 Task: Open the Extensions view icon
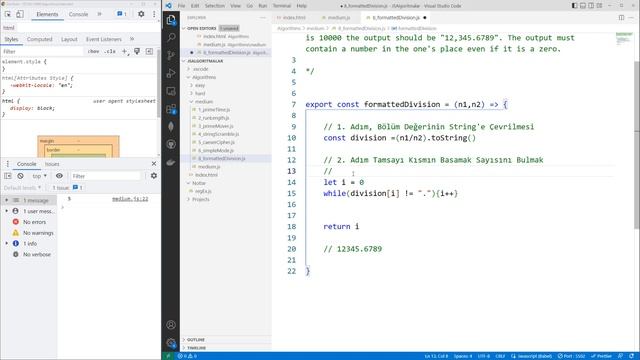pyautogui.click(x=171, y=109)
